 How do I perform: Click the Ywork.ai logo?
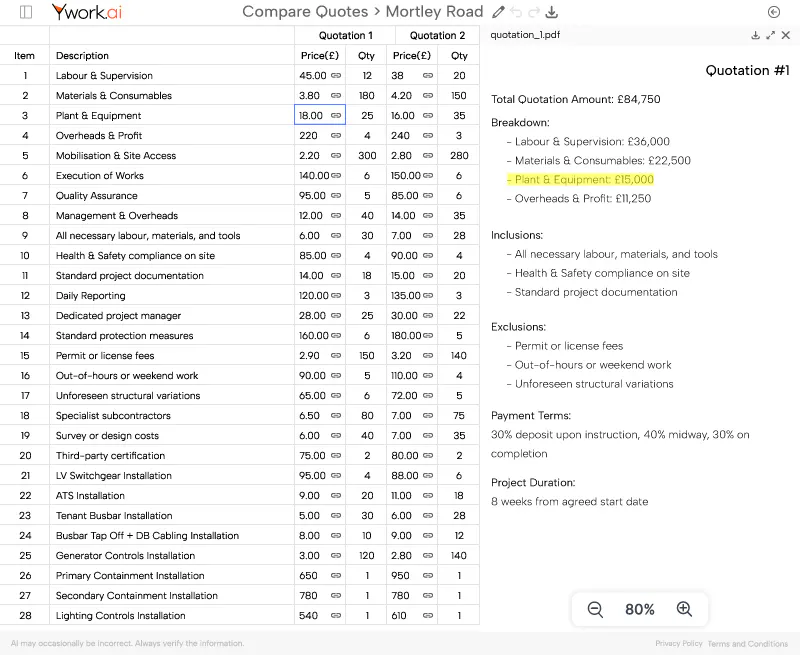click(87, 12)
